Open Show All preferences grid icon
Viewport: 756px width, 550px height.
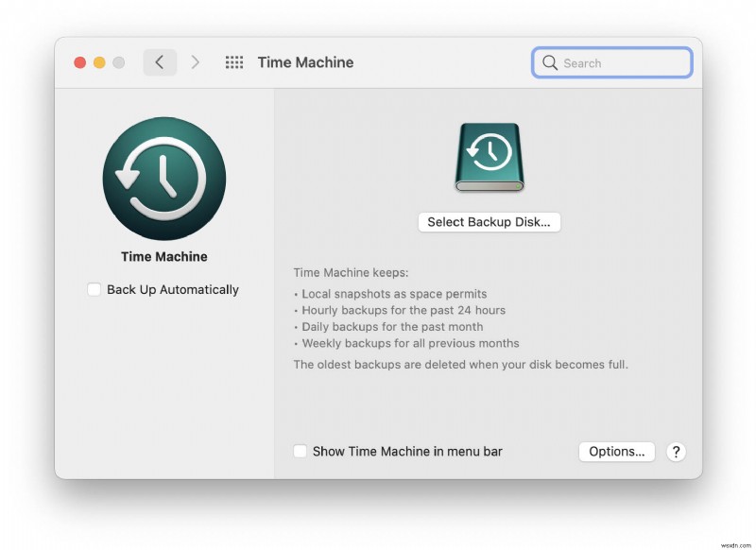point(233,62)
